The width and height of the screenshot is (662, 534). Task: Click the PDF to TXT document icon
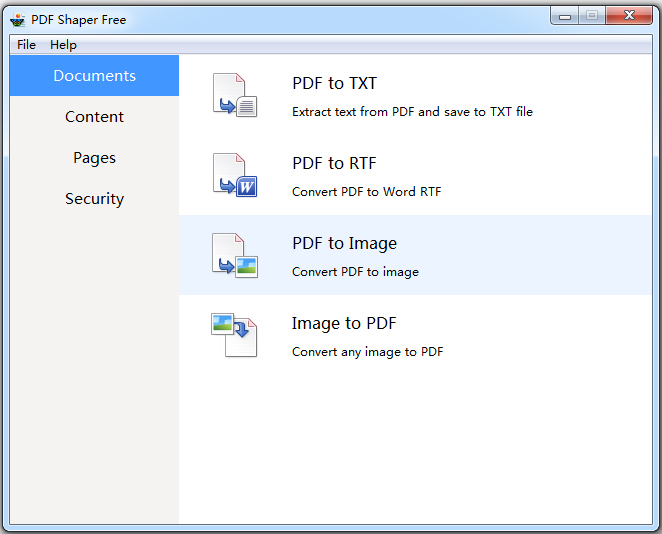(x=235, y=95)
